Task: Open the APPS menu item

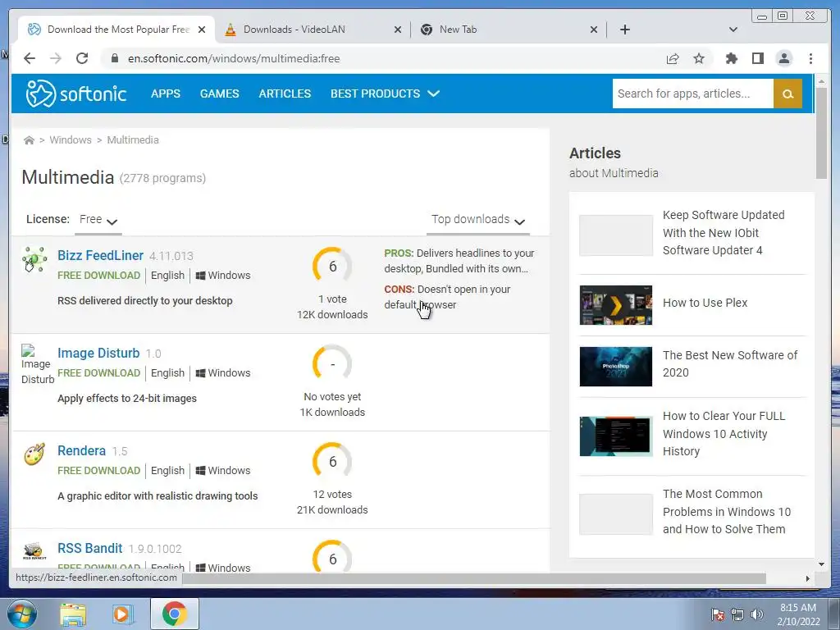Action: [x=166, y=94]
